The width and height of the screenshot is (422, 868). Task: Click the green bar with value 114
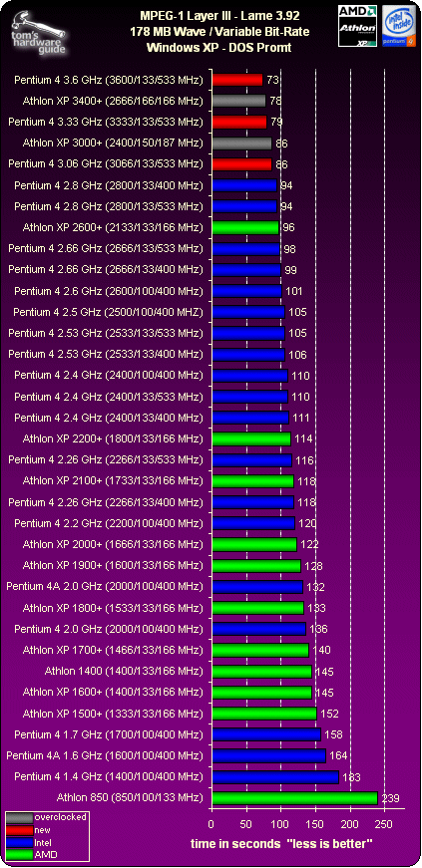(x=251, y=438)
